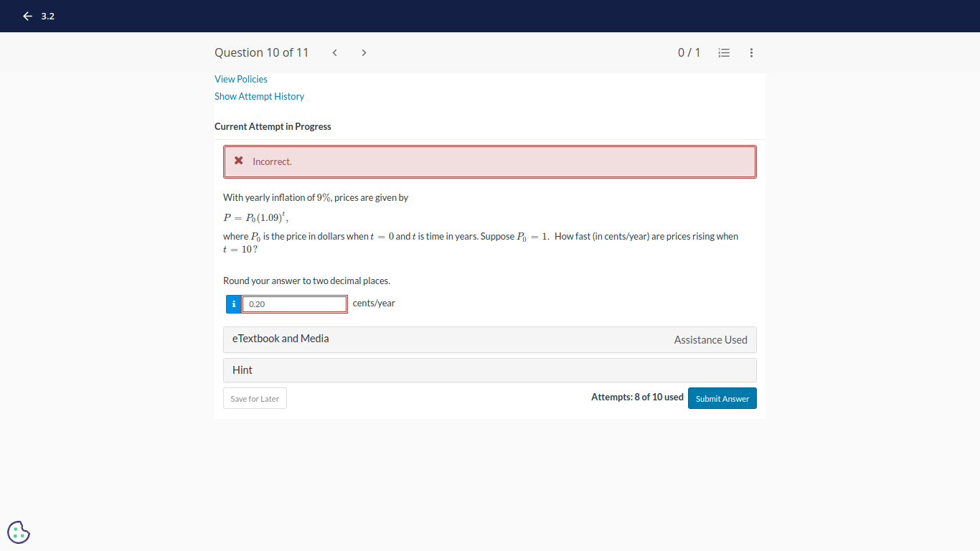Click the blue info icon beside answer field
980x551 pixels.
point(234,304)
